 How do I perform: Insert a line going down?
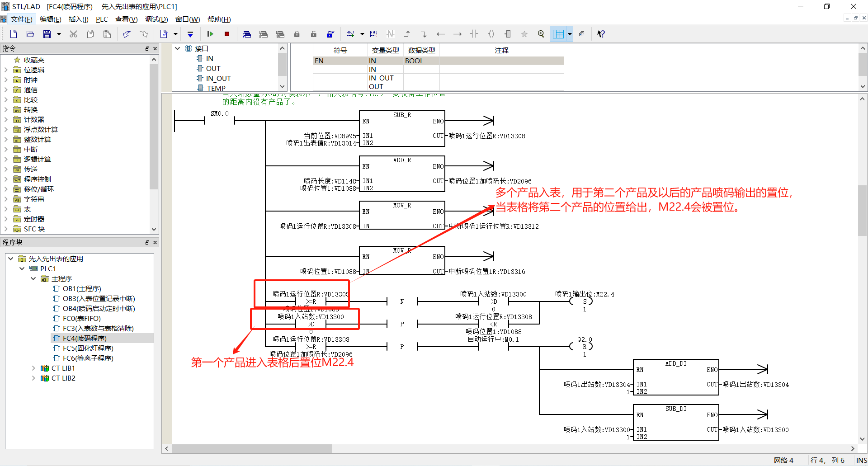click(x=424, y=34)
